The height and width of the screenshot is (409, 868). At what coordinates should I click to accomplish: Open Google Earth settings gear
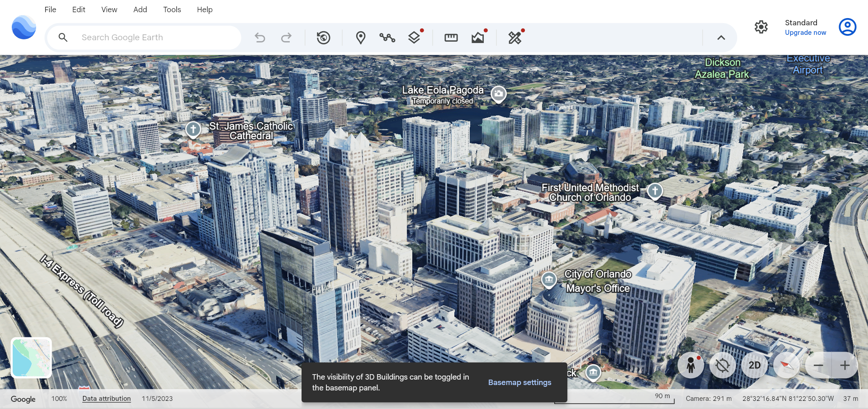[x=761, y=27]
